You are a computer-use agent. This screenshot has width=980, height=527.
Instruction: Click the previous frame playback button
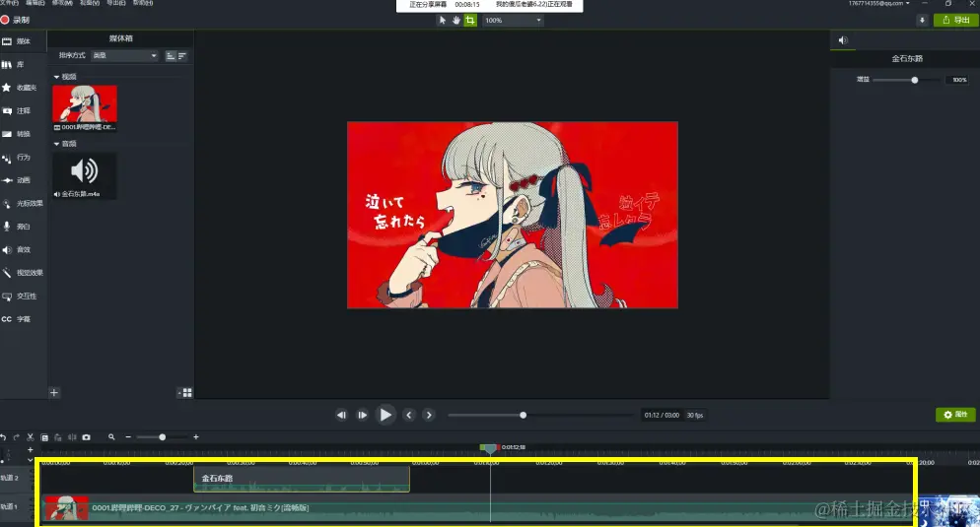[341, 415]
